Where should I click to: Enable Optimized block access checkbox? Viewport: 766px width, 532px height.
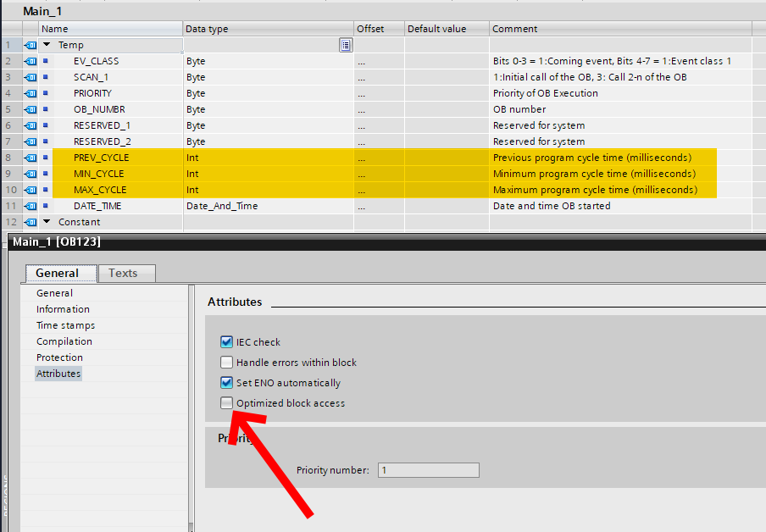click(x=226, y=403)
